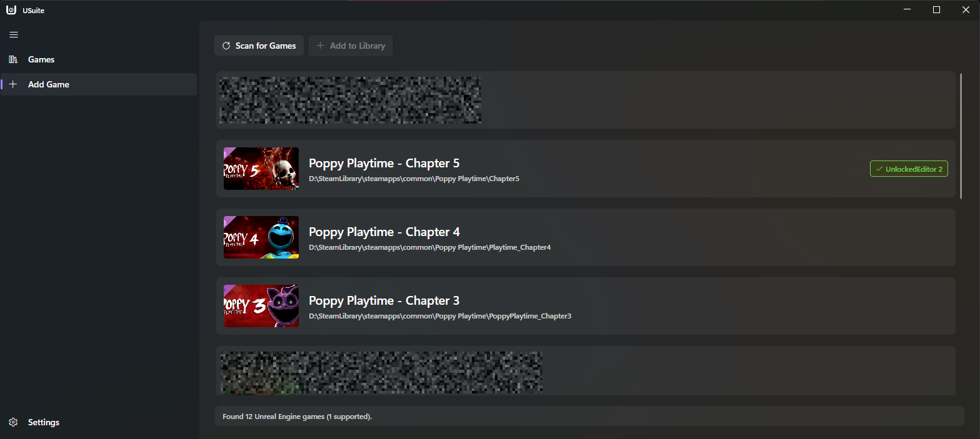
Task: Maximize the USuite window
Action: 936,10
